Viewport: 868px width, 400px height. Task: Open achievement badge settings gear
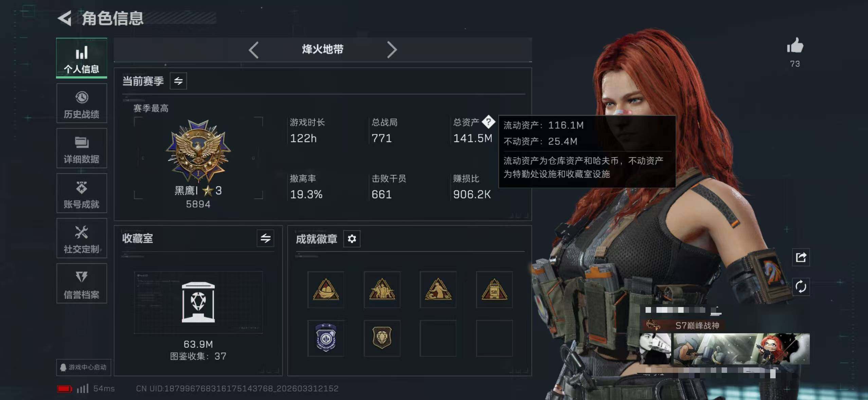coord(352,239)
